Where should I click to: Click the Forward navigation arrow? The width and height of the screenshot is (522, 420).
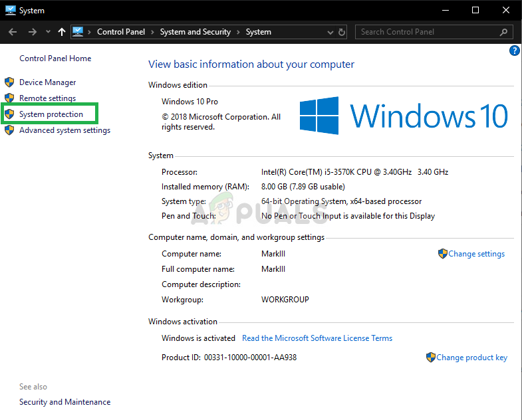[33, 32]
